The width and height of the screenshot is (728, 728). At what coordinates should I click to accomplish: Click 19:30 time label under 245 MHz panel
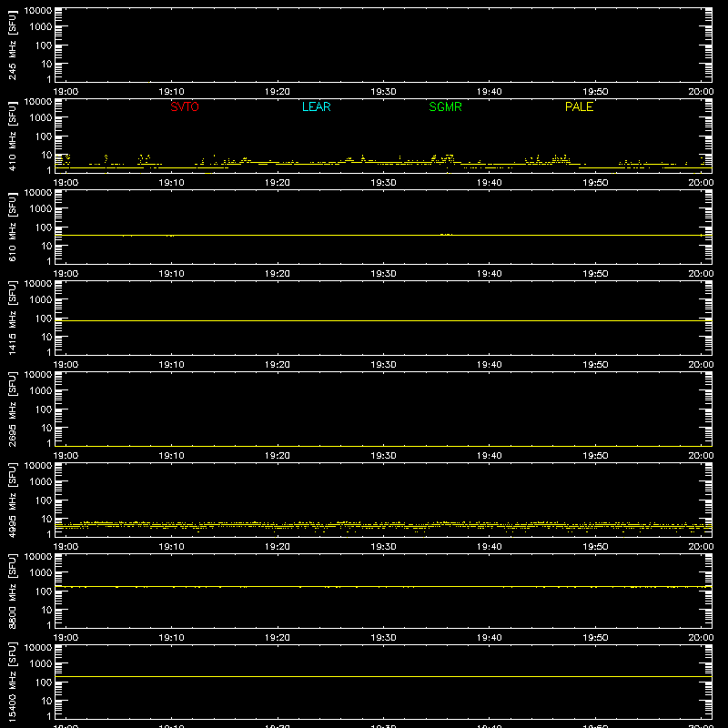[383, 92]
